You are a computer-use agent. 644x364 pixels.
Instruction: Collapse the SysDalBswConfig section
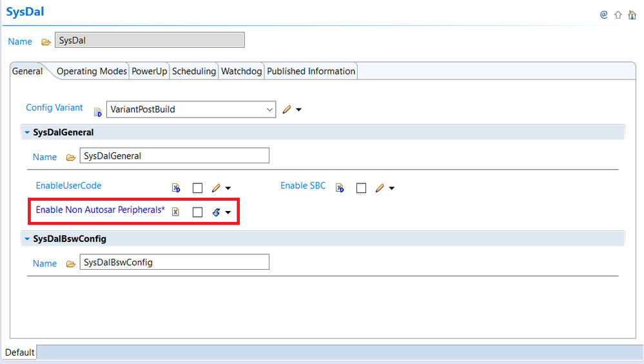pos(27,239)
